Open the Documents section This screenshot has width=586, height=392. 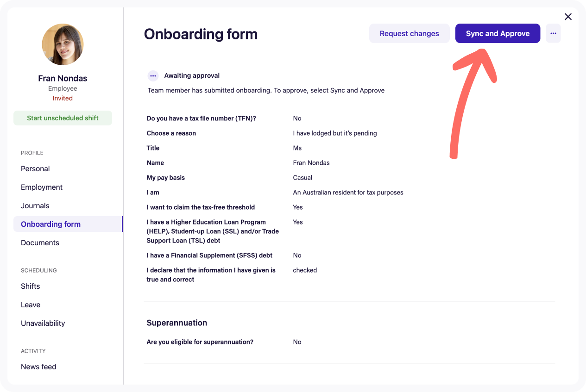[x=40, y=243]
